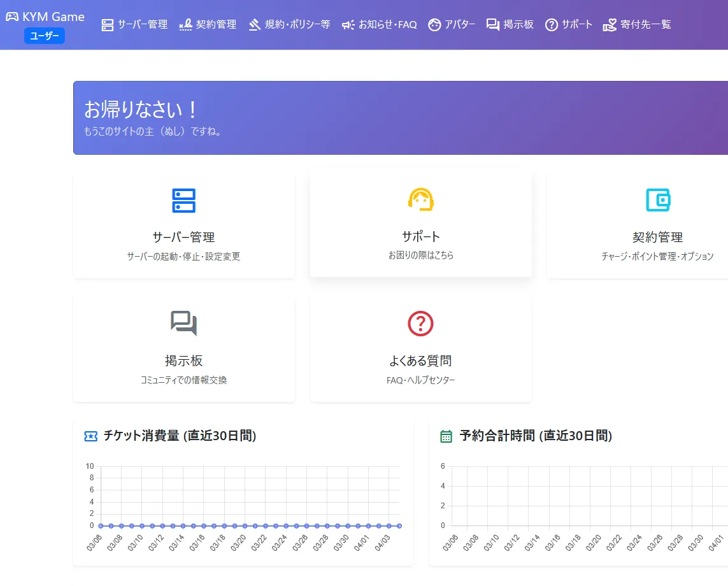
Task: Click the KYM Game brand title
Action: tap(54, 17)
